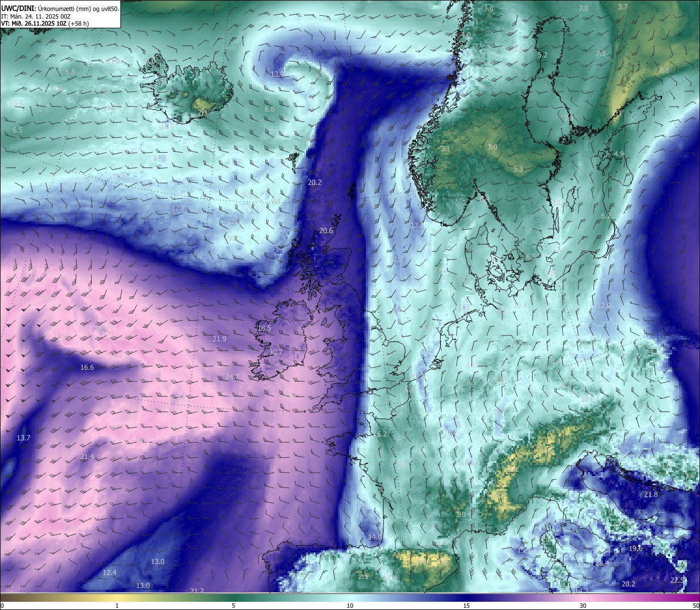This screenshot has width=700, height=610.
Task: Click the legend tick label 10
Action: 350,606
